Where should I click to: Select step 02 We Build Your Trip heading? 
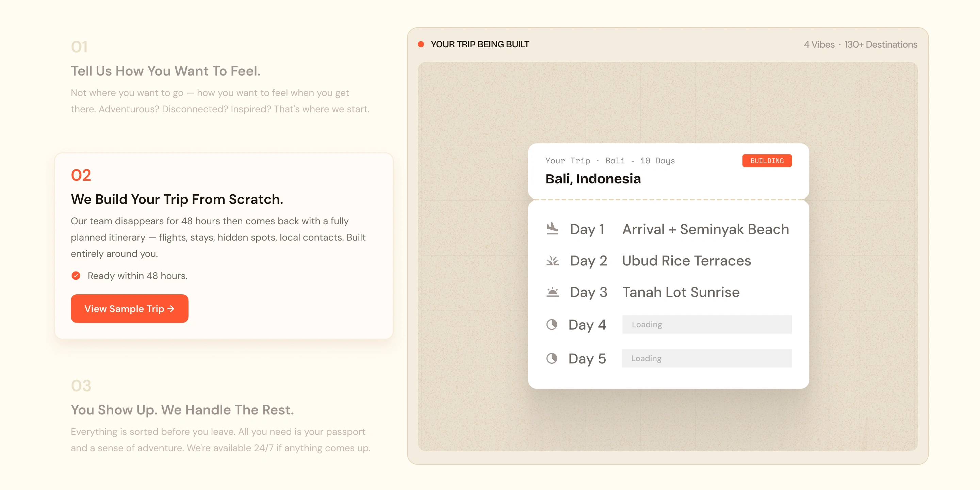pos(177,199)
